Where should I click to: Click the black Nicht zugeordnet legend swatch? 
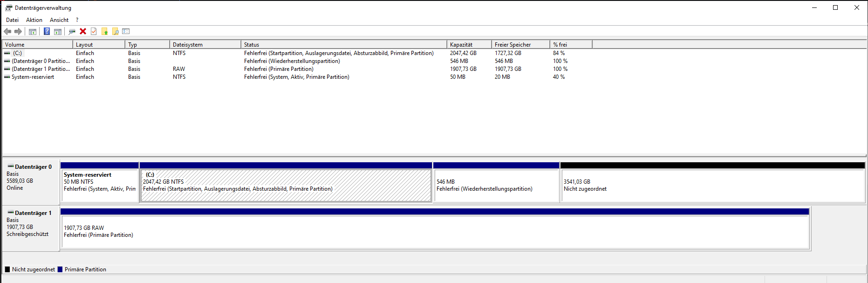pyautogui.click(x=7, y=269)
